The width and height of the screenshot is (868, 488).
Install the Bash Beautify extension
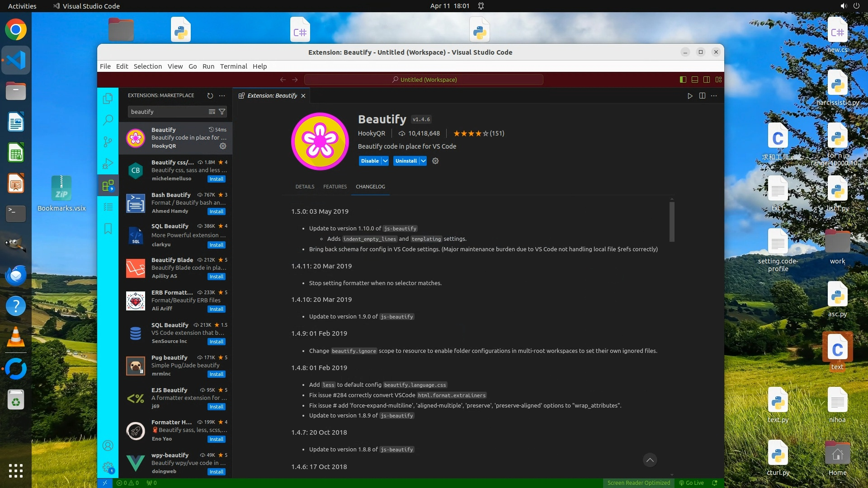216,211
